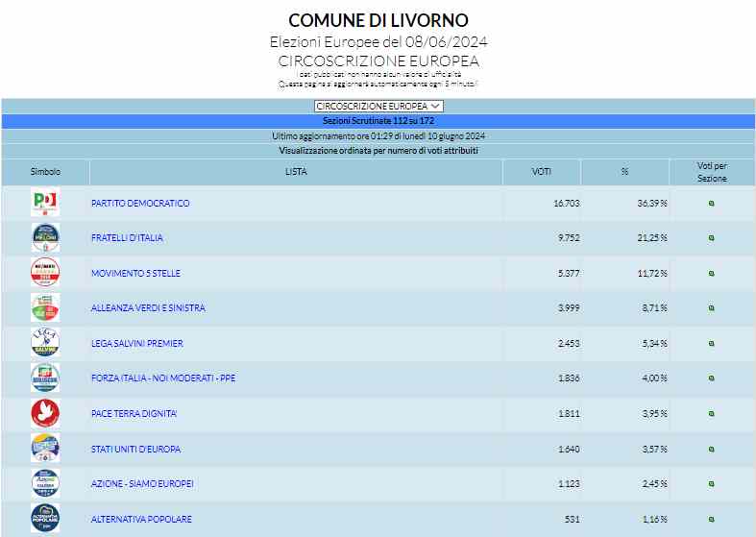Click the Partito Democratico party logo

[x=45, y=203]
